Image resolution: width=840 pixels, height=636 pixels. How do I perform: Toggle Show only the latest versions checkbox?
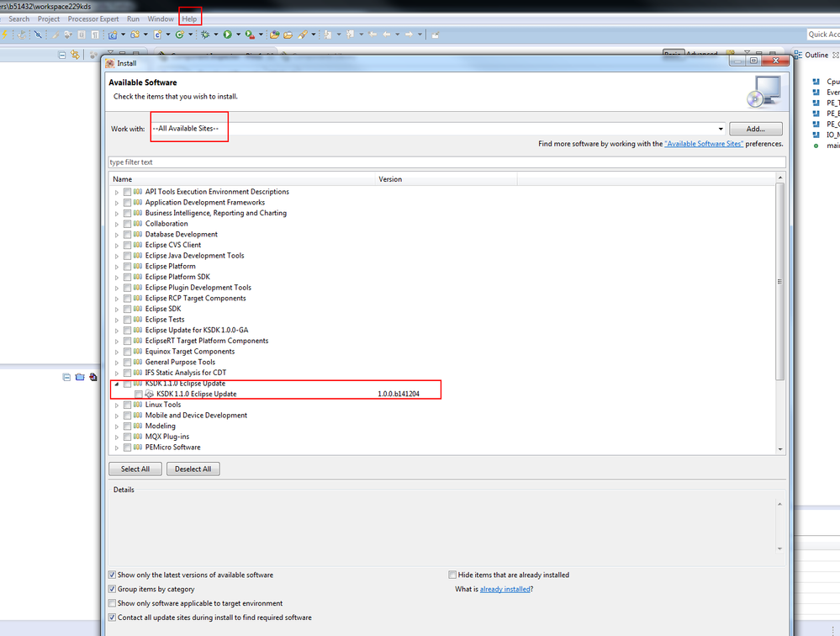[x=112, y=575]
